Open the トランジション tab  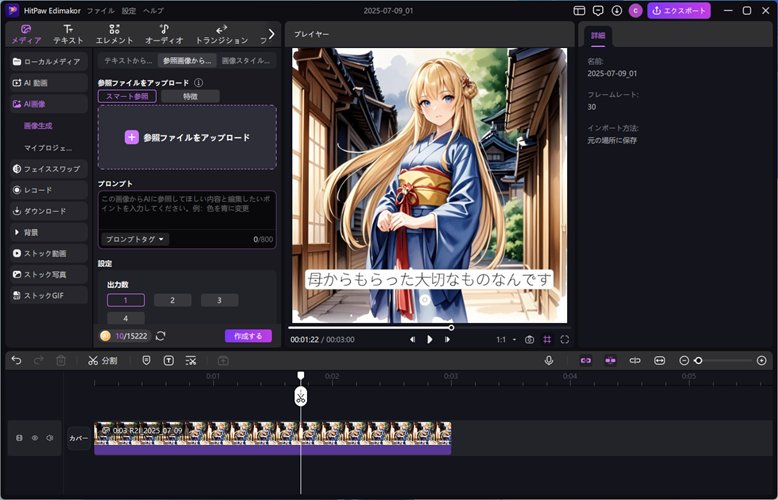[221, 34]
